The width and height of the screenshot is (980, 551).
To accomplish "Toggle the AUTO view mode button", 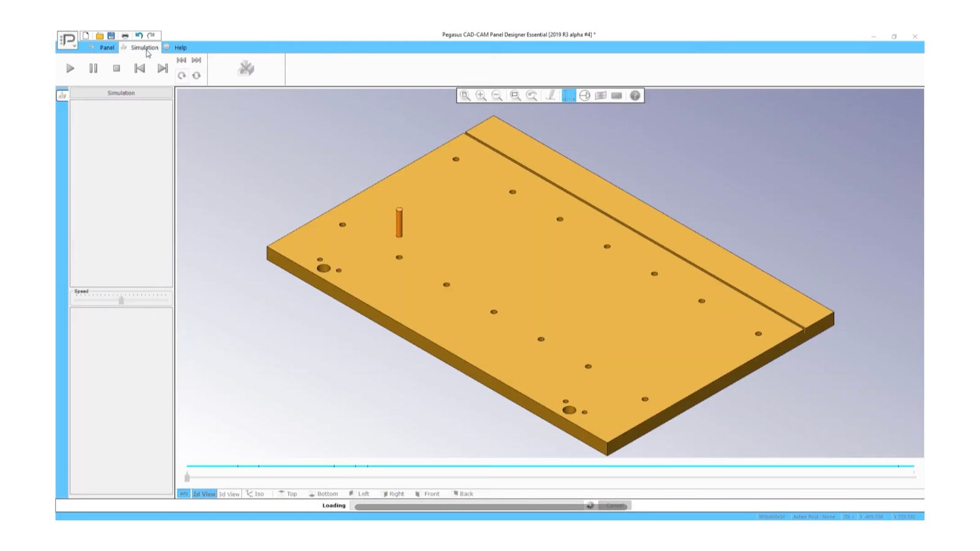I will 183,493.
